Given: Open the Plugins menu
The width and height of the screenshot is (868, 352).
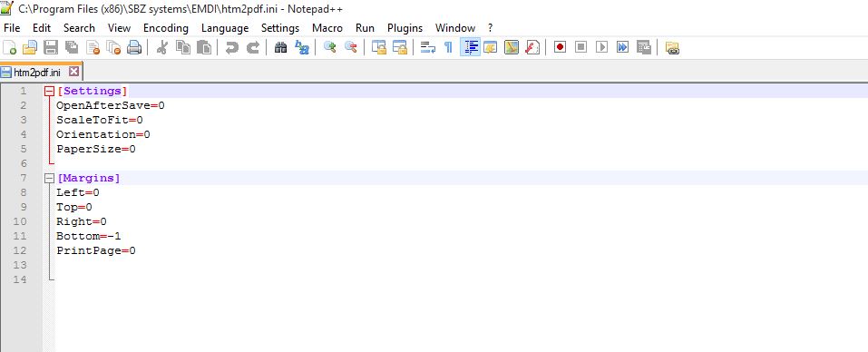Looking at the screenshot, I should [x=405, y=28].
